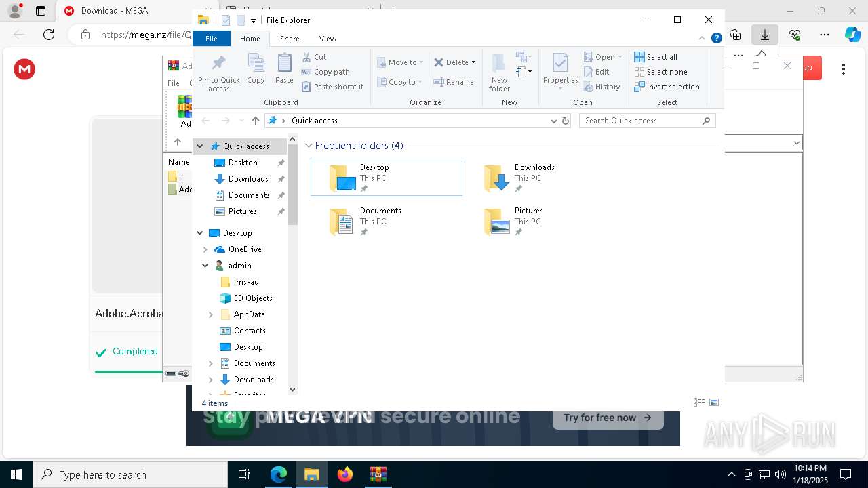Viewport: 868px width, 488px height.
Task: Select the Download - MEGA browser tab
Action: [115, 11]
